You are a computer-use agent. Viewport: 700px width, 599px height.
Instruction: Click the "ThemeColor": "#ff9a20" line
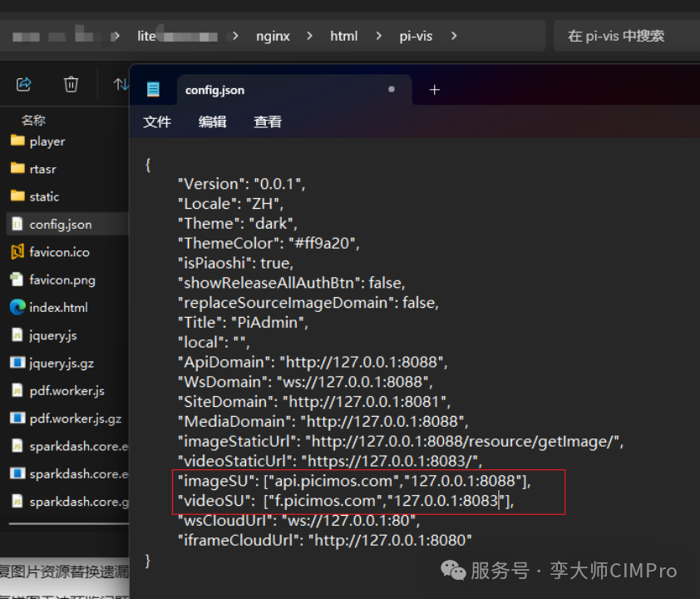coord(269,244)
